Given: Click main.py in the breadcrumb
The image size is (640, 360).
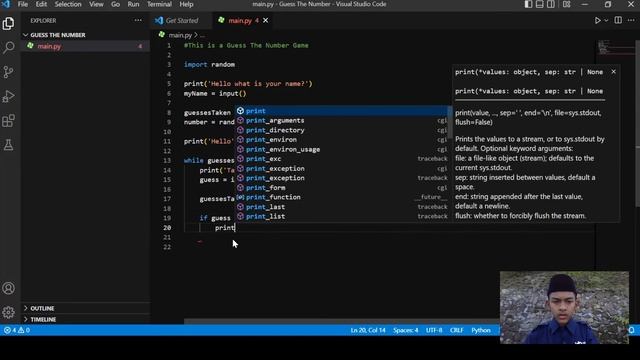Looking at the screenshot, I should [x=180, y=35].
